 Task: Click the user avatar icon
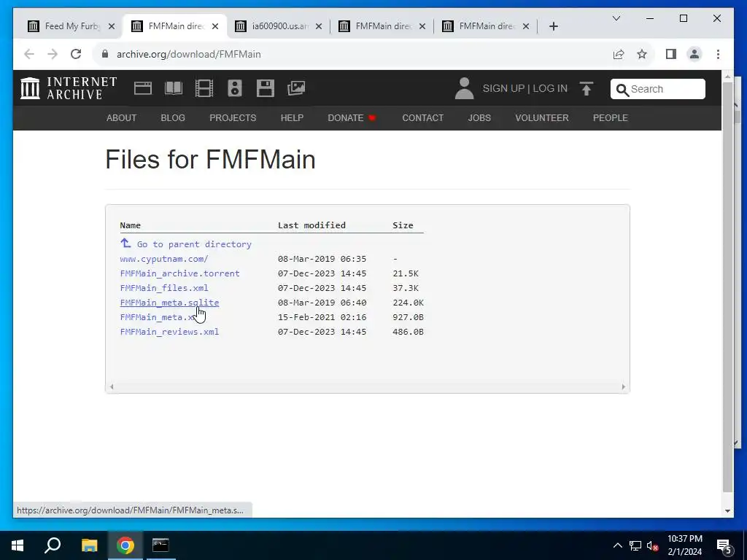(464, 88)
